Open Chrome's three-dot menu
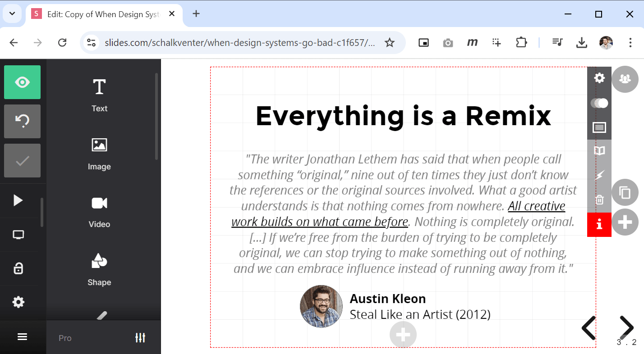This screenshot has width=644, height=354. [630, 43]
